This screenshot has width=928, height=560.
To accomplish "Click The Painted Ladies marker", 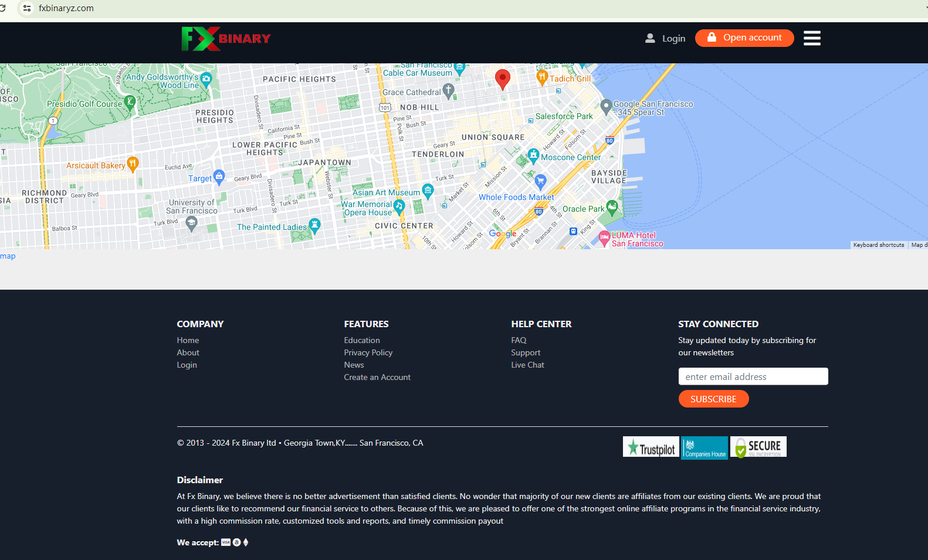I will pos(315,225).
